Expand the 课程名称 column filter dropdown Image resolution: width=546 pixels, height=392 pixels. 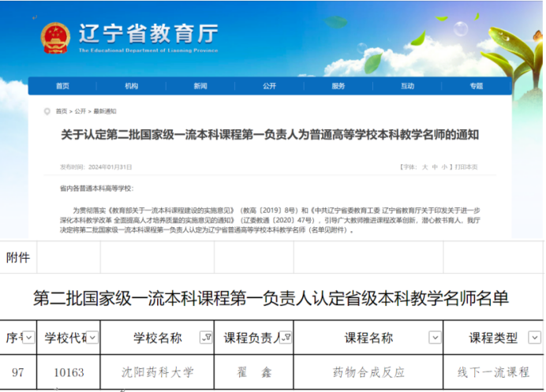point(435,338)
